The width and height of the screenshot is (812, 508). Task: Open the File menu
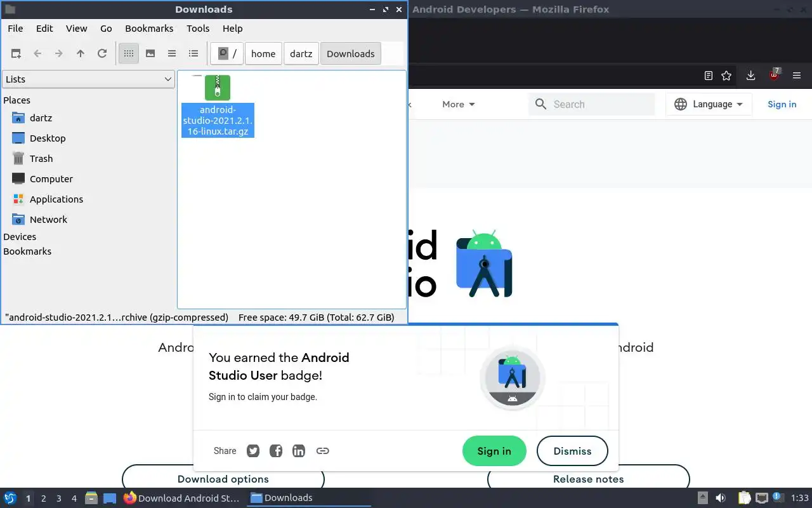pos(15,29)
